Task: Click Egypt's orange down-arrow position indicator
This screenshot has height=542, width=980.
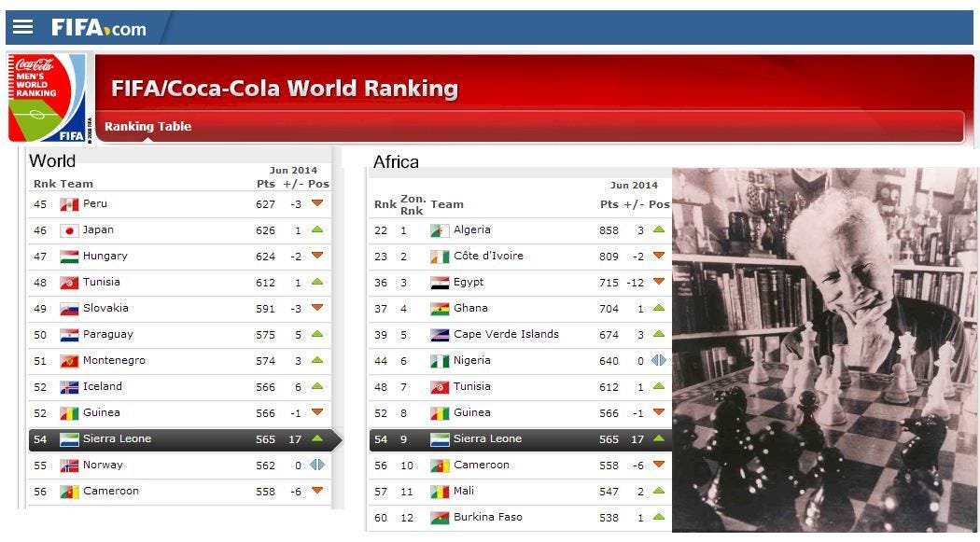Action: click(659, 282)
